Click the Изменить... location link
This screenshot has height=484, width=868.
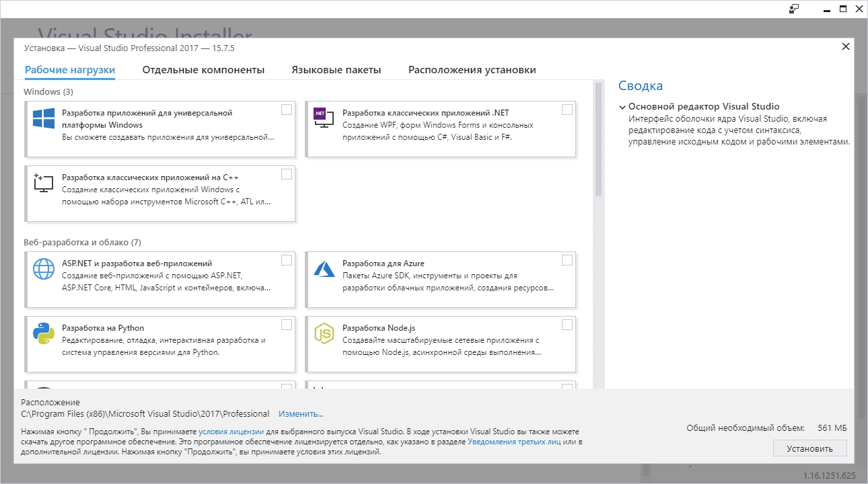pos(301,414)
